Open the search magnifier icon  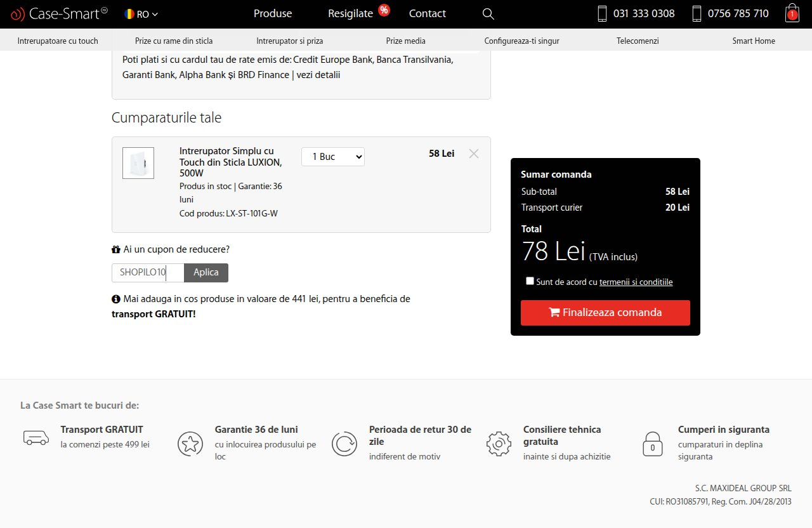click(x=488, y=14)
